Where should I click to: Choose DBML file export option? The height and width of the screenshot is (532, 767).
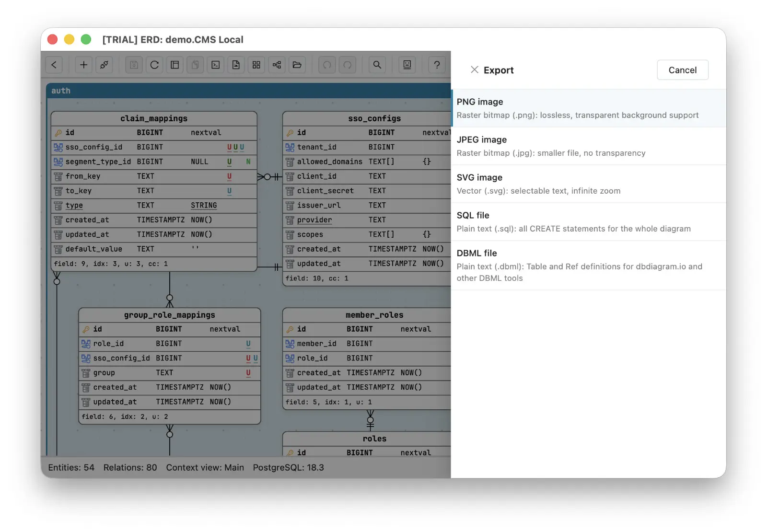point(589,266)
